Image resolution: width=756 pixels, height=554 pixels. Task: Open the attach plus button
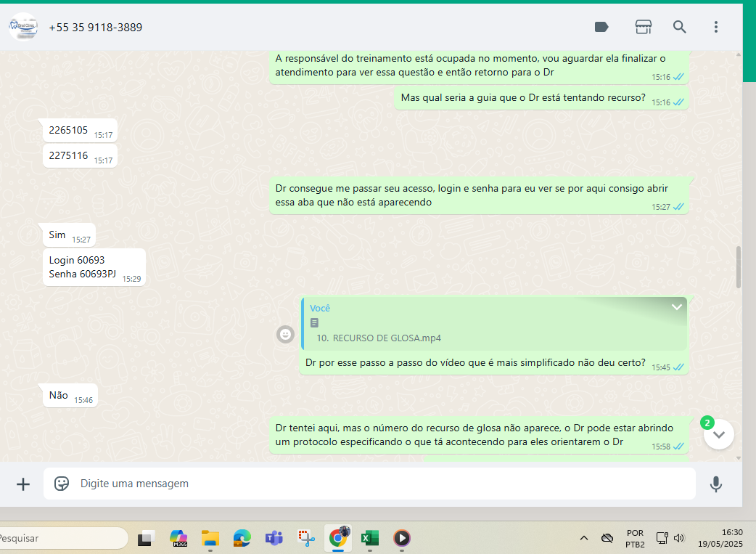tap(23, 484)
